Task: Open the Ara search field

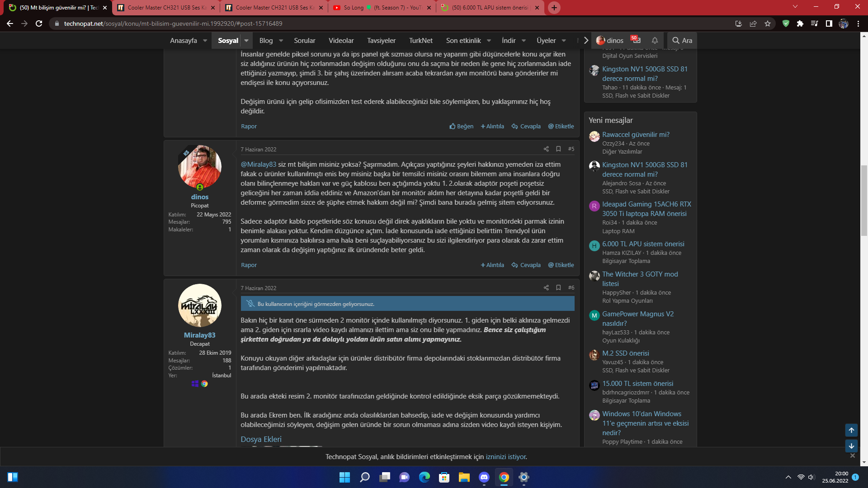Action: coord(682,40)
